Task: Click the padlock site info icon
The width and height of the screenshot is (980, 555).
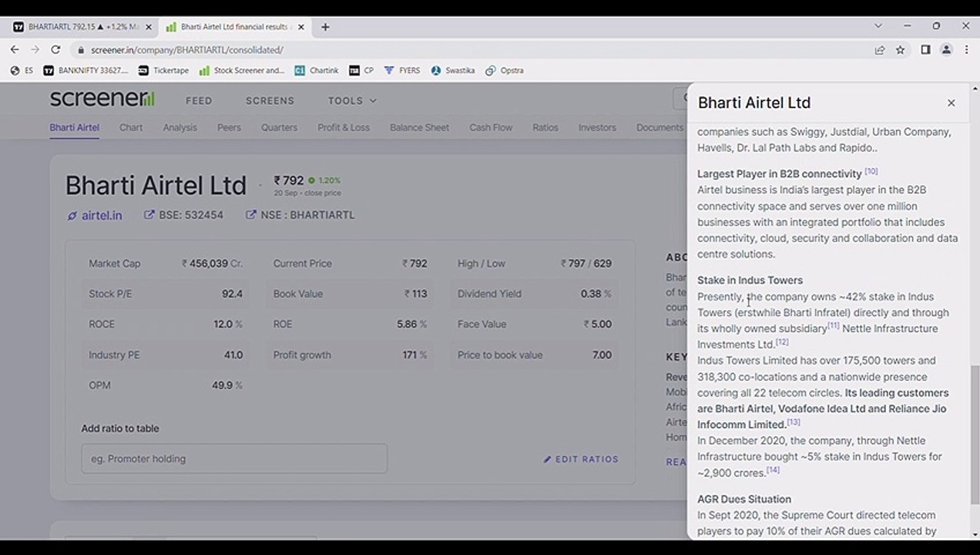Action: pos(80,50)
